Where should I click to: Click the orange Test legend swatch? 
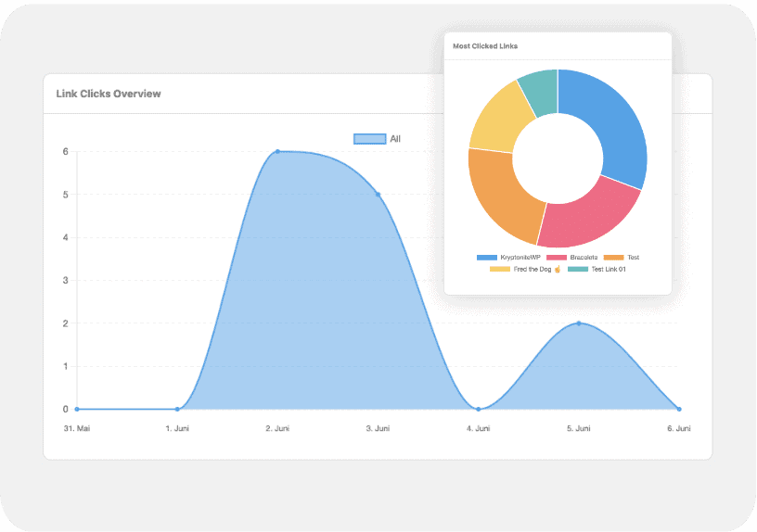coord(613,257)
